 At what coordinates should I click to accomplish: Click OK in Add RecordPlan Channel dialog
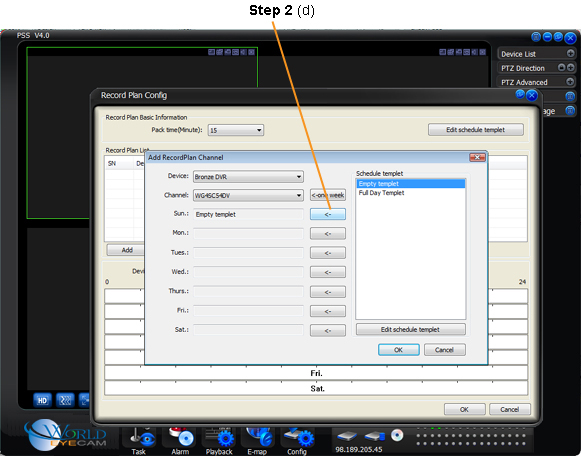(x=399, y=350)
